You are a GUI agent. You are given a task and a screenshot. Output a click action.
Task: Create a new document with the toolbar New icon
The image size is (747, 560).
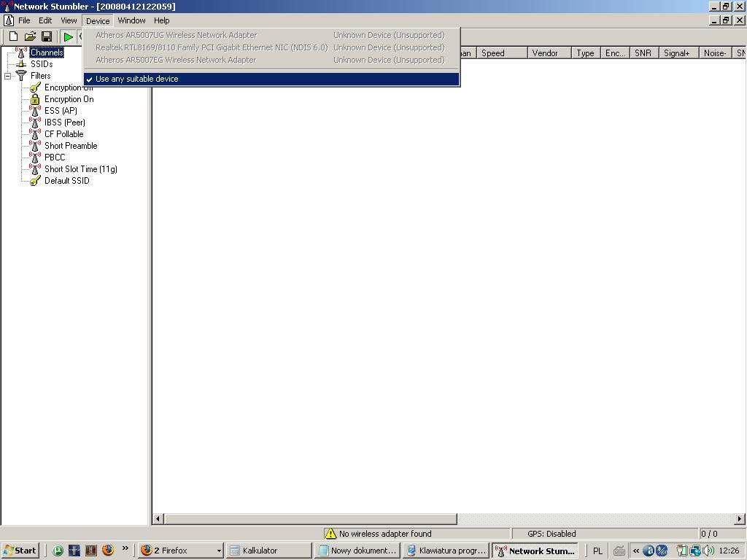(13, 36)
